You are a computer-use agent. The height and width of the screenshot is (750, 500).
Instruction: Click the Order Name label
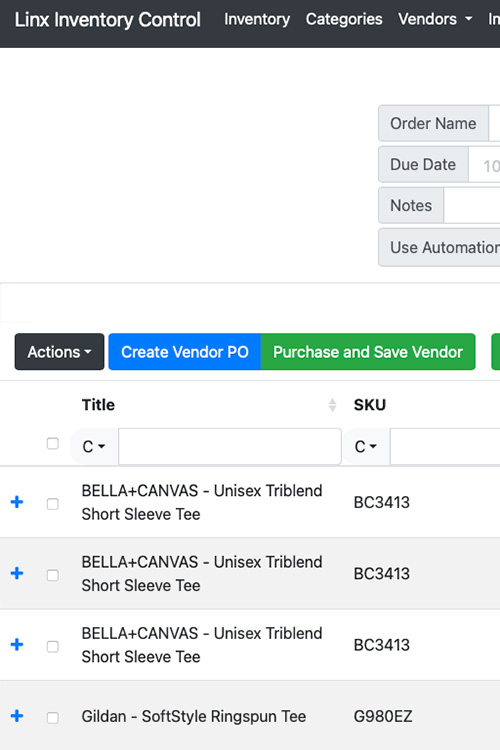(433, 123)
